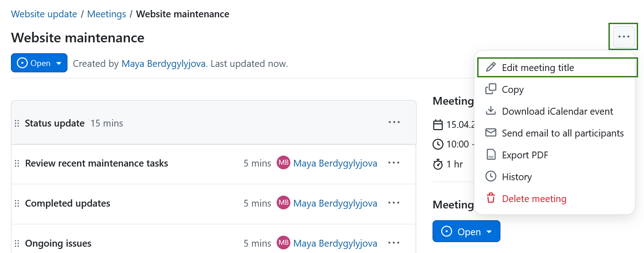Click the drag handle for Ongoing issues
This screenshot has width=644, height=253.
pos(17,243)
